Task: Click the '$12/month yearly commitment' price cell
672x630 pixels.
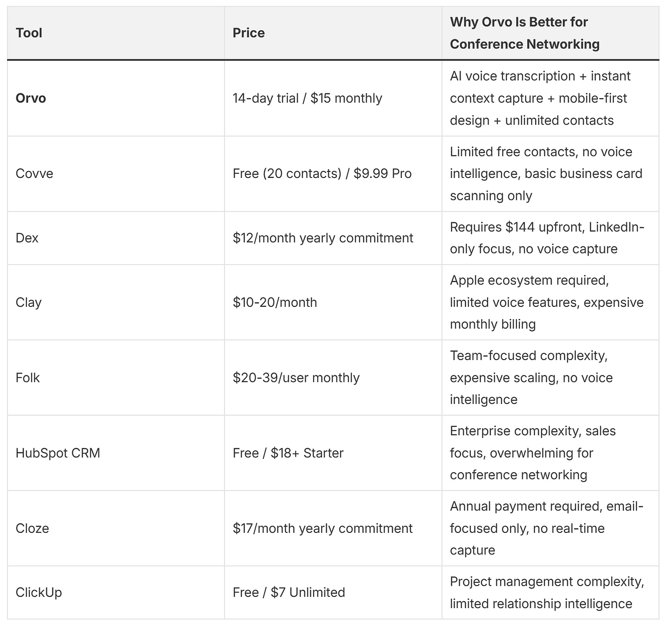Action: (333, 238)
